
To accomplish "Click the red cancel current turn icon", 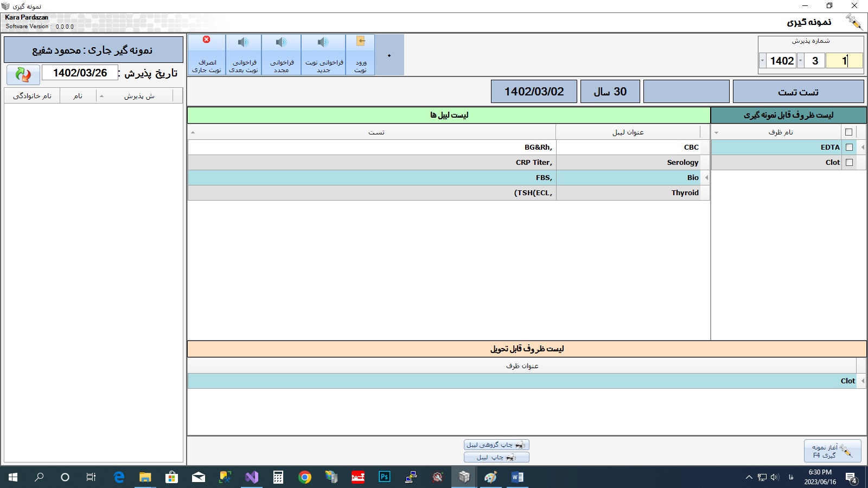I will tap(207, 40).
